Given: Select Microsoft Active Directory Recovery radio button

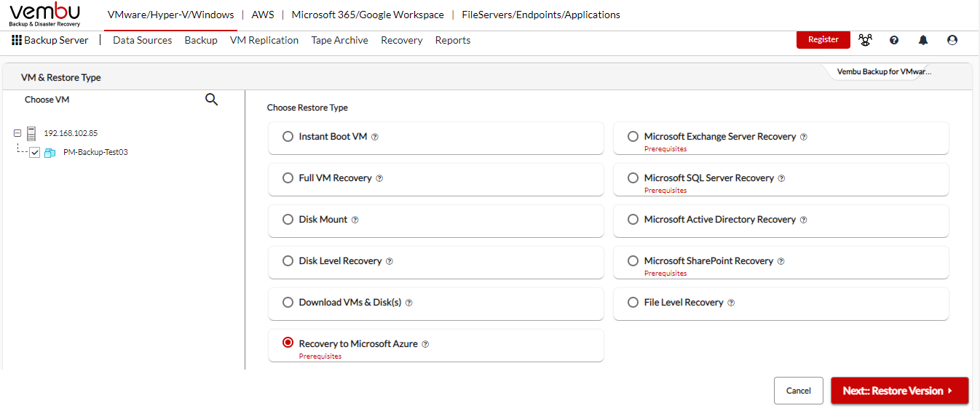Looking at the screenshot, I should [633, 219].
